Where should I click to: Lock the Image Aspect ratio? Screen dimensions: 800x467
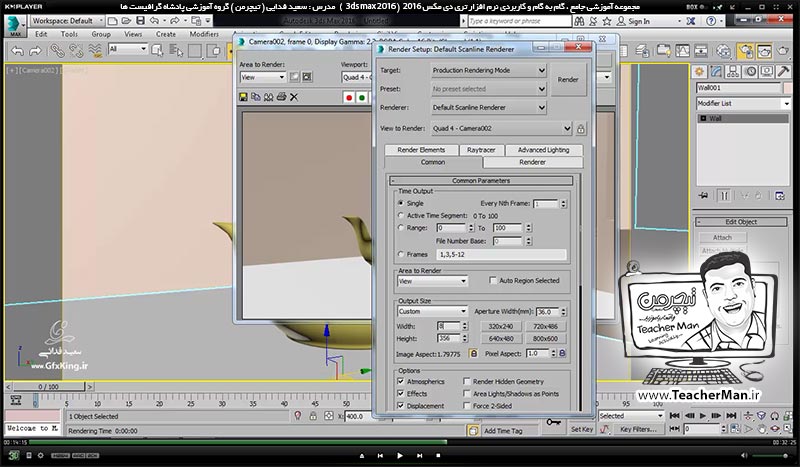click(x=473, y=353)
